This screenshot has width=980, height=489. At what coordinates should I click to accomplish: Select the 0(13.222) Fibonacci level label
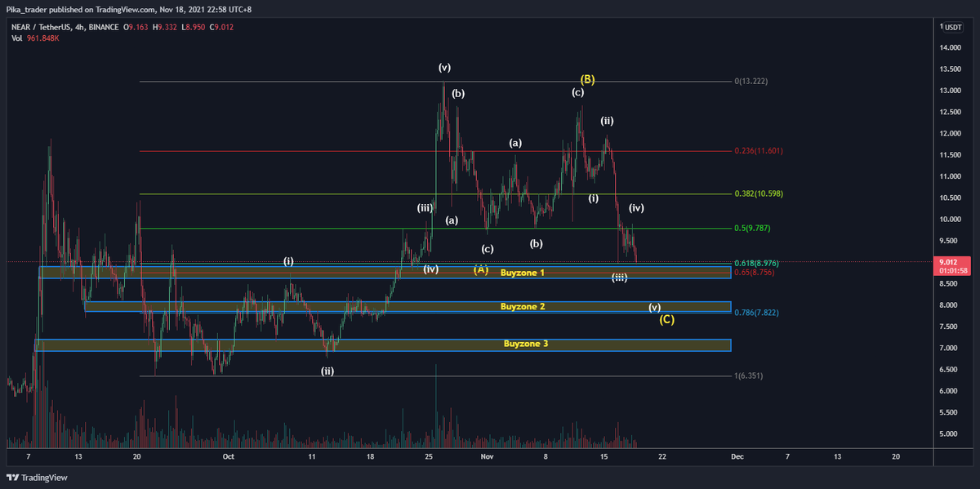pyautogui.click(x=751, y=82)
